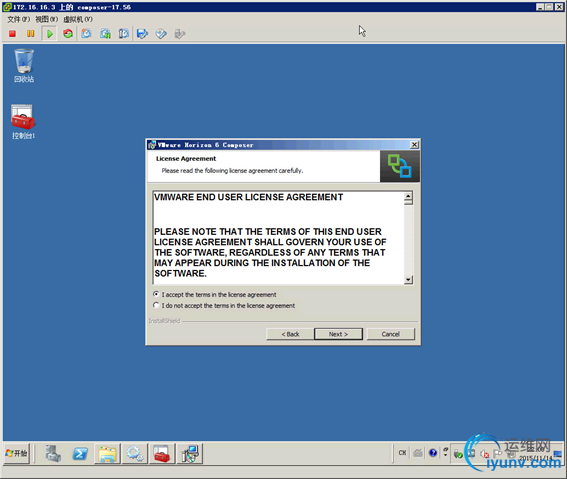
Task: Click the green Power On play icon
Action: click(x=50, y=34)
